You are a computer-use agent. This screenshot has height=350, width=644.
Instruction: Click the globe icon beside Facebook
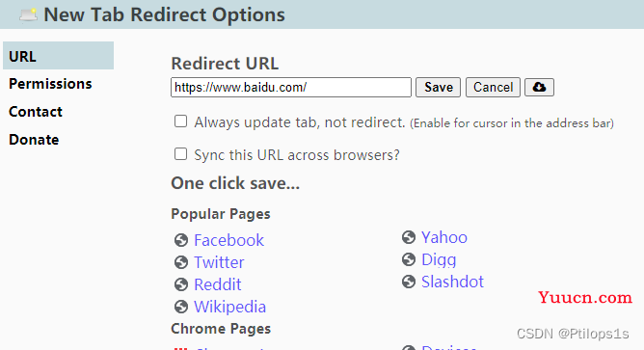click(x=181, y=240)
